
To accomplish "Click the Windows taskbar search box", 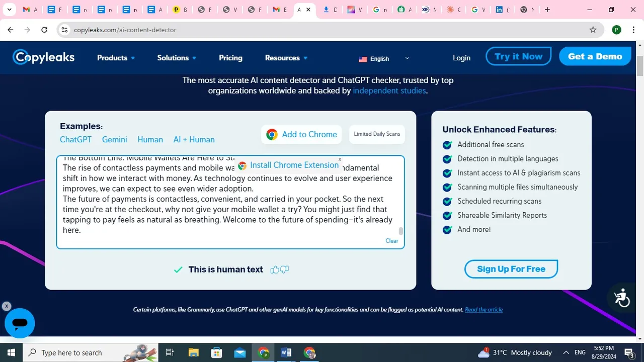I will click(91, 352).
